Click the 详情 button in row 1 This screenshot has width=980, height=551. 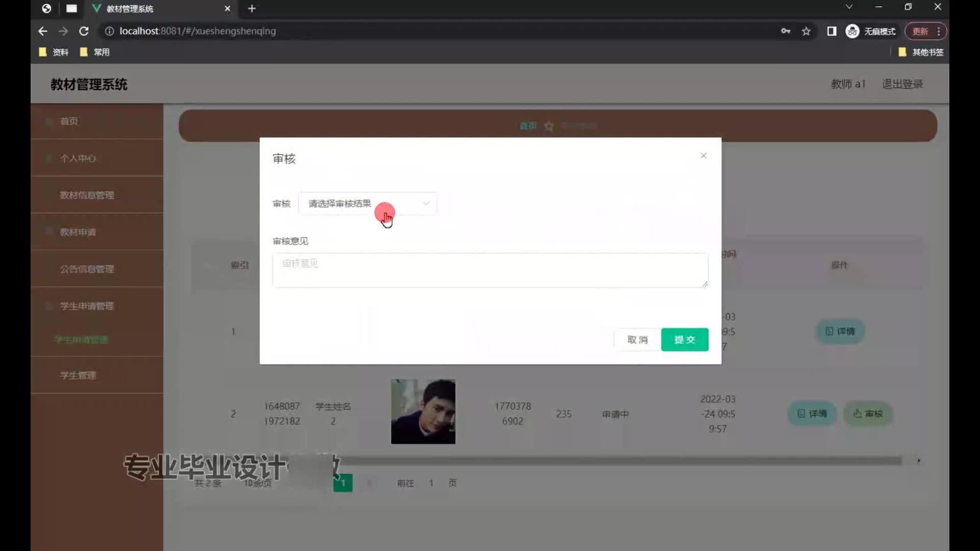pyautogui.click(x=840, y=332)
